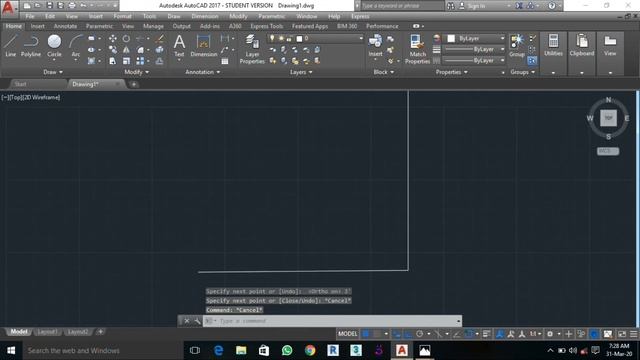Click TOP face on the ViewCube
The width and height of the screenshot is (640, 360).
point(608,118)
